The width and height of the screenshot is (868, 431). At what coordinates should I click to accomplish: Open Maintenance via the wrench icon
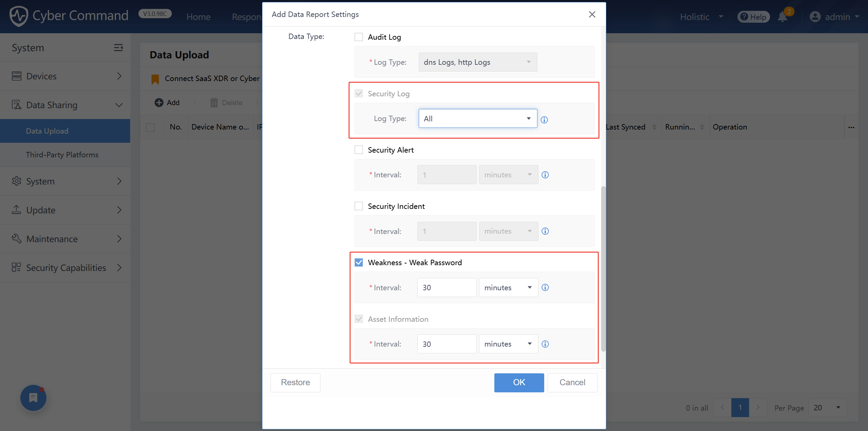pyautogui.click(x=16, y=238)
